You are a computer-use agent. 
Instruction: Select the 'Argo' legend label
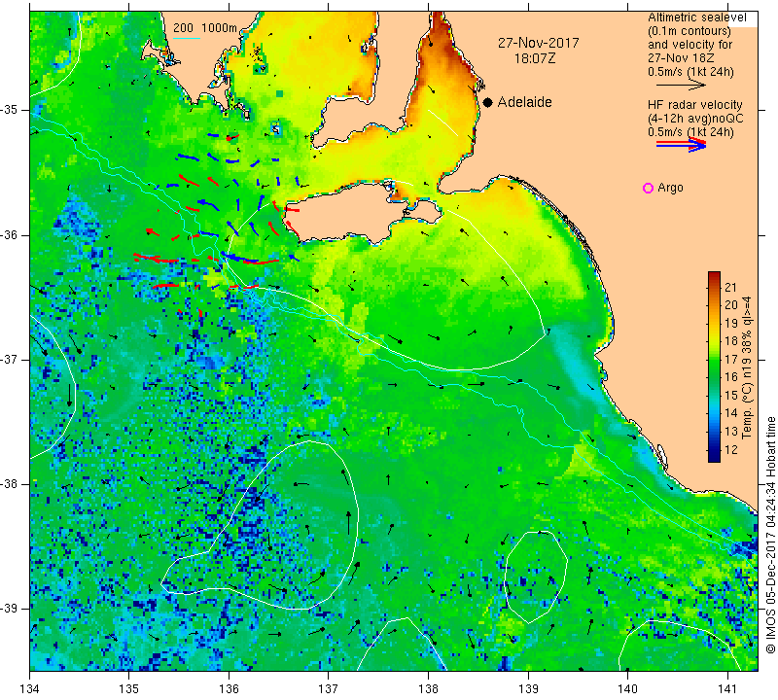pos(670,188)
